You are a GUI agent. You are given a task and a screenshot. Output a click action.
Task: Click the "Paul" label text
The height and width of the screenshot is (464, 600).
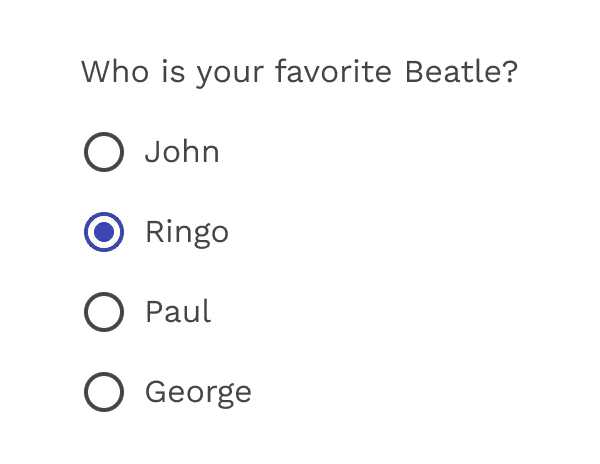click(x=178, y=313)
